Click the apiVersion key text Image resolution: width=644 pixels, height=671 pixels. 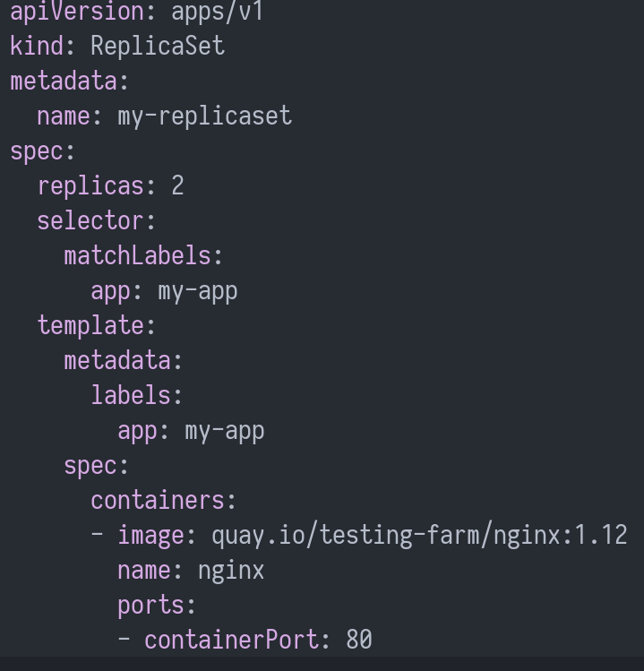[77, 11]
